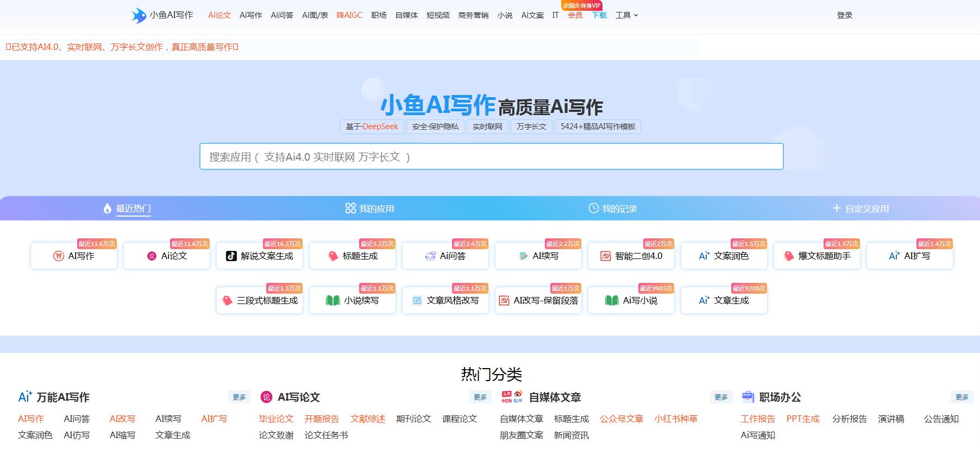Click the clock icon of 我的记录
This screenshot has height=468, width=980.
pyautogui.click(x=593, y=208)
